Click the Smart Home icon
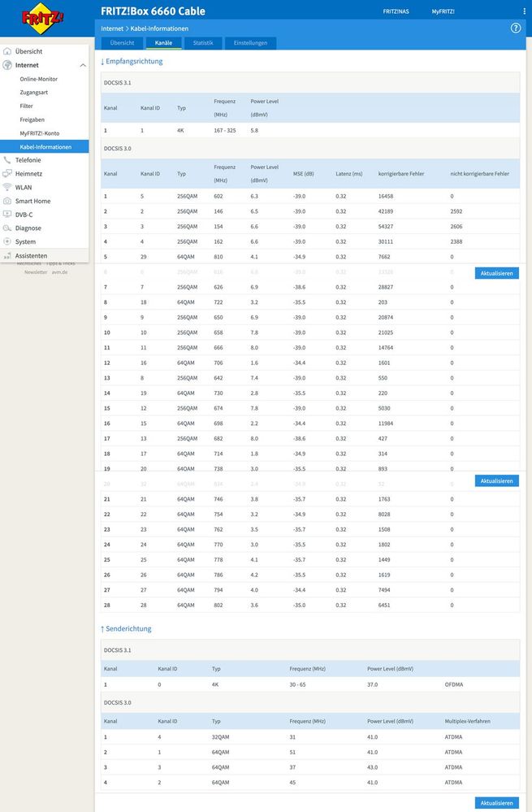532x812 pixels. click(x=7, y=201)
